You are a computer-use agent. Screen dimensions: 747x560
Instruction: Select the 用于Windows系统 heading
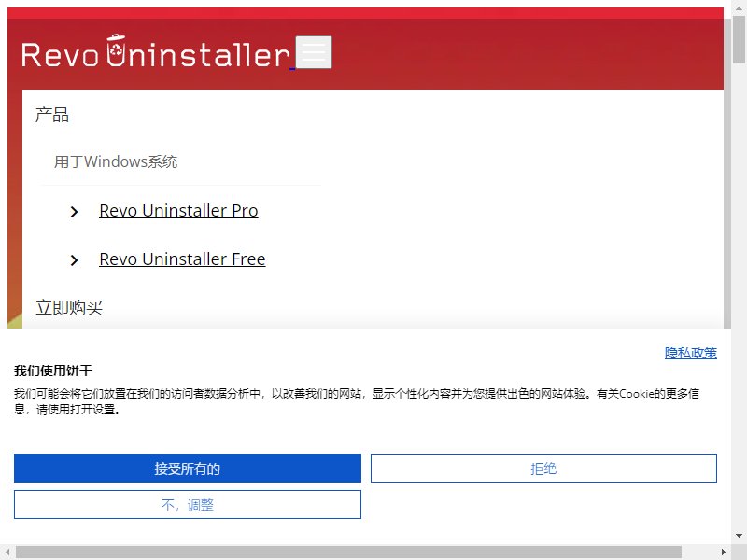pyautogui.click(x=116, y=161)
